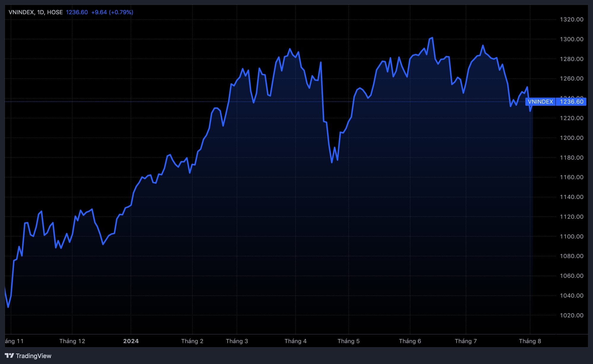This screenshot has width=593, height=364.
Task: Click the 1260.00 price axis label
Action: (x=571, y=79)
